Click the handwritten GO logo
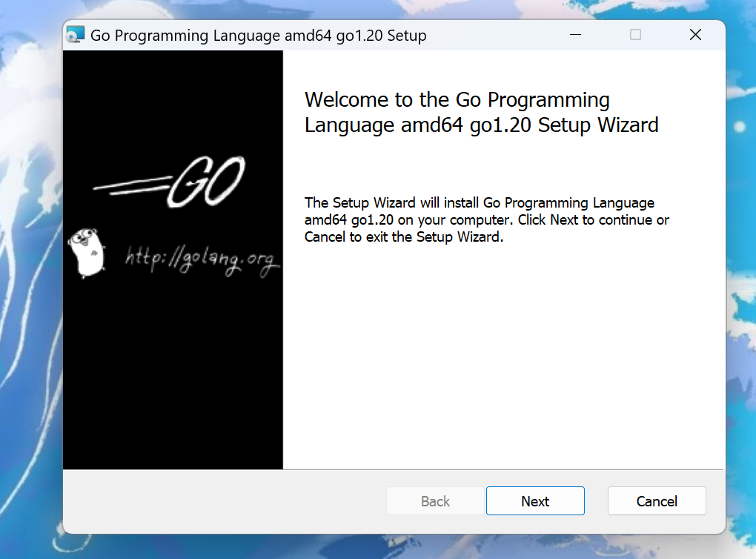This screenshot has width=756, height=559. point(170,182)
